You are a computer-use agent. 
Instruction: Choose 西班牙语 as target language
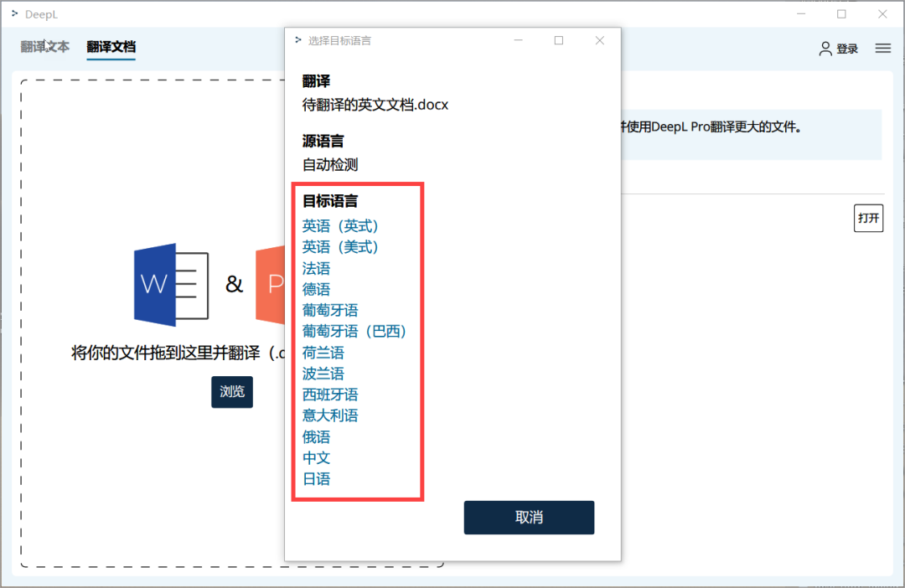330,395
